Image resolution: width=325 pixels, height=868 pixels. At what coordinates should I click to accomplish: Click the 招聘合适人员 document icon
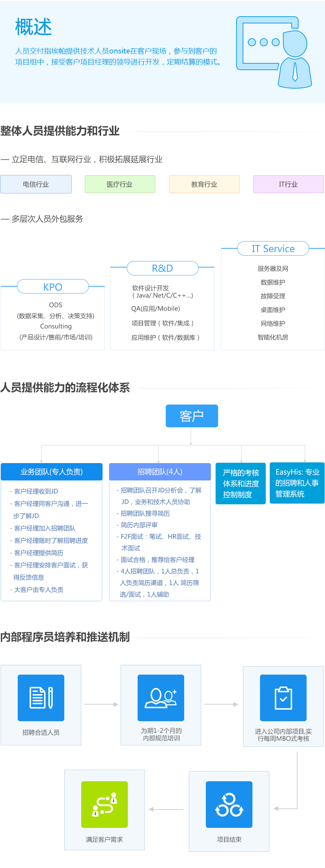[x=41, y=697]
